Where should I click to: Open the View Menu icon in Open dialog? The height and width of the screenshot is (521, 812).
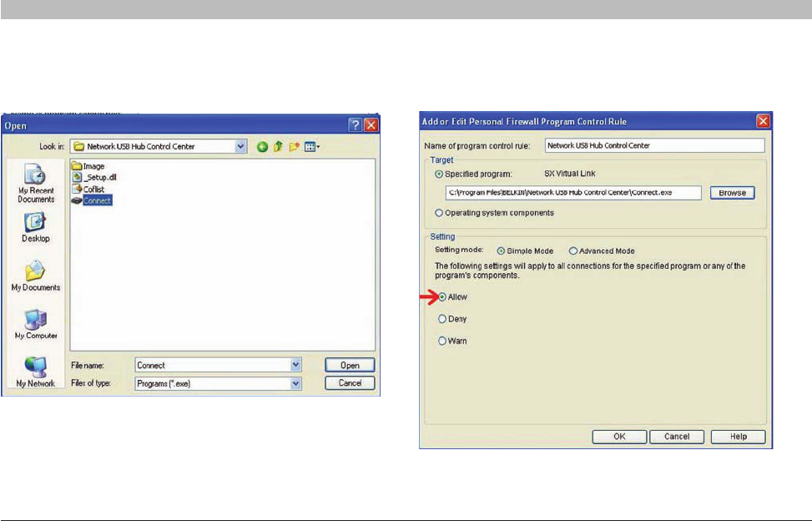coord(312,147)
